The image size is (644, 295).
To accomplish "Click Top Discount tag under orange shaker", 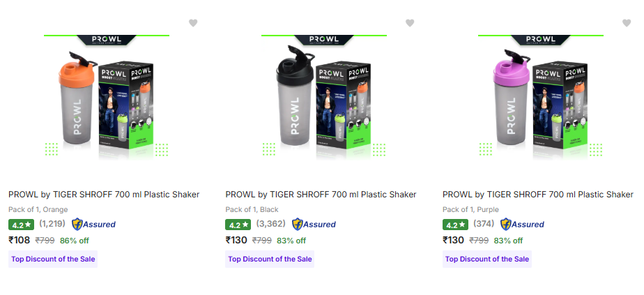I will 53,259.
